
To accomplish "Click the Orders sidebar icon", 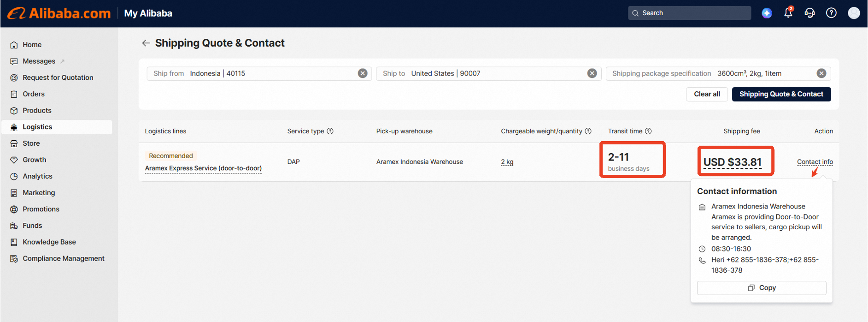I will pyautogui.click(x=14, y=94).
